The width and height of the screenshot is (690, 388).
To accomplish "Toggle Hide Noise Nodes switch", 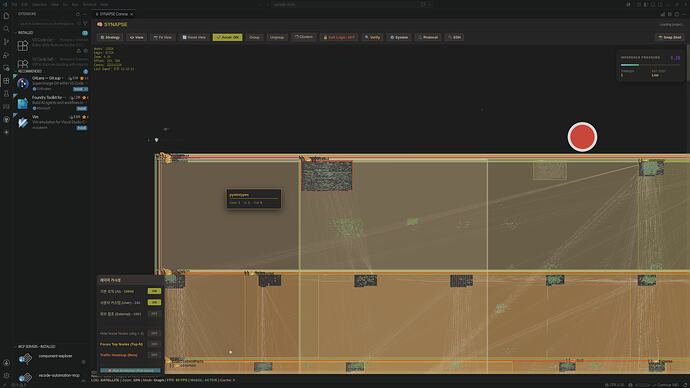I will (x=154, y=333).
